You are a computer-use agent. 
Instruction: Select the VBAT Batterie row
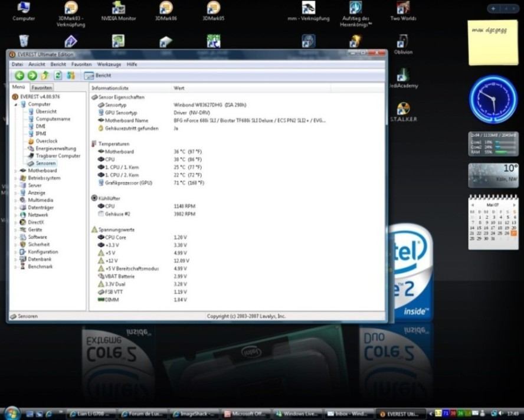pyautogui.click(x=142, y=276)
